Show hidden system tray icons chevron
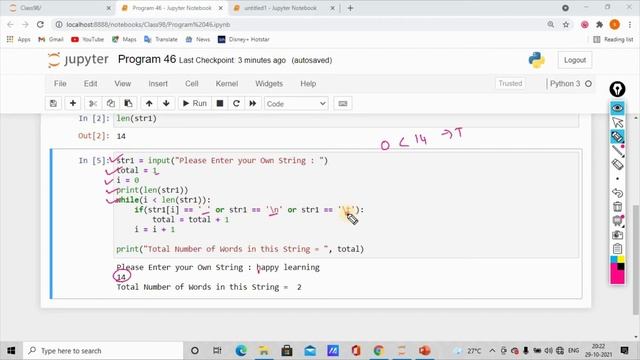 tap(492, 351)
